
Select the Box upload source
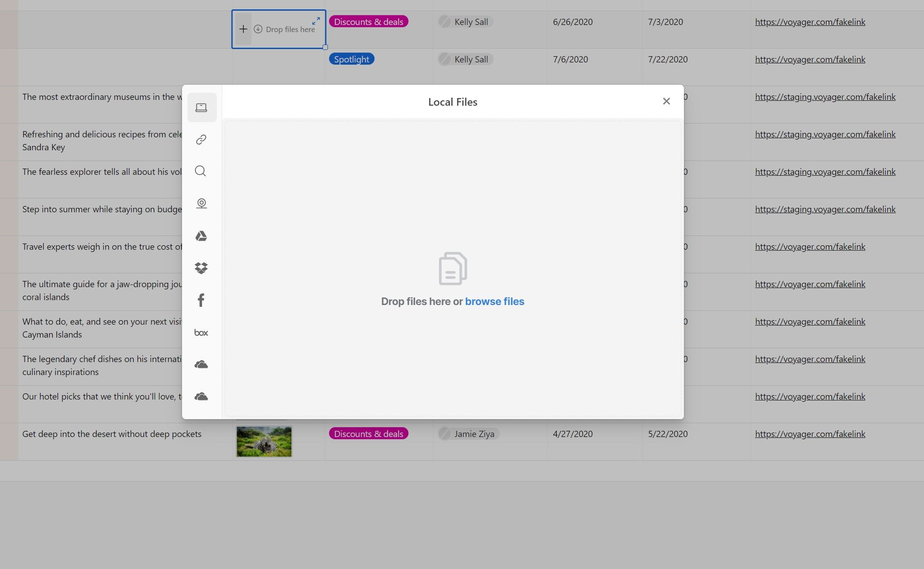(201, 332)
